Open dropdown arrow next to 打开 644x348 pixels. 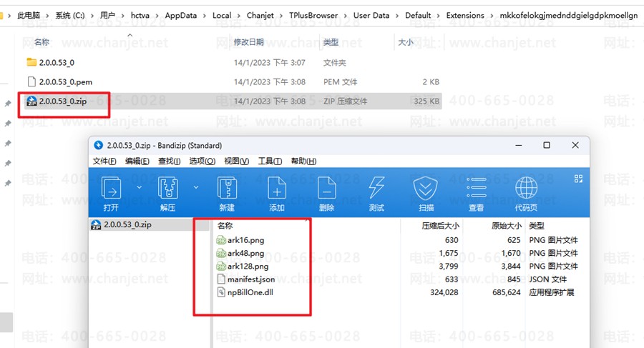tap(140, 187)
